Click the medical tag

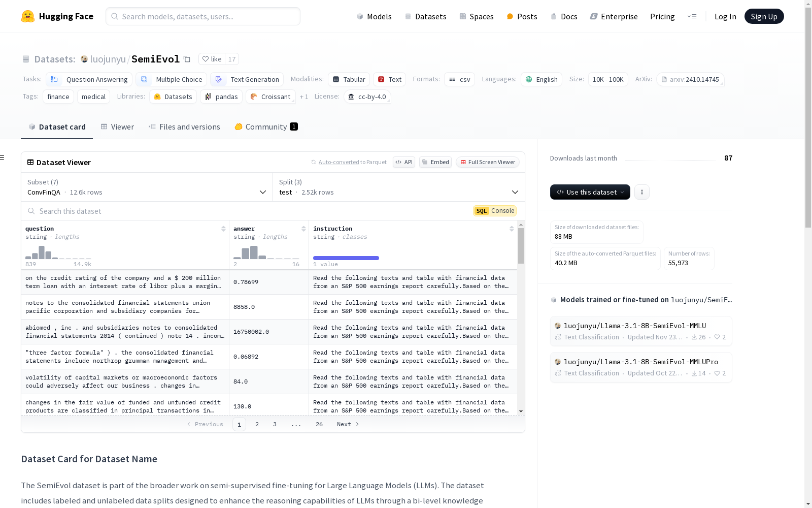(x=93, y=97)
